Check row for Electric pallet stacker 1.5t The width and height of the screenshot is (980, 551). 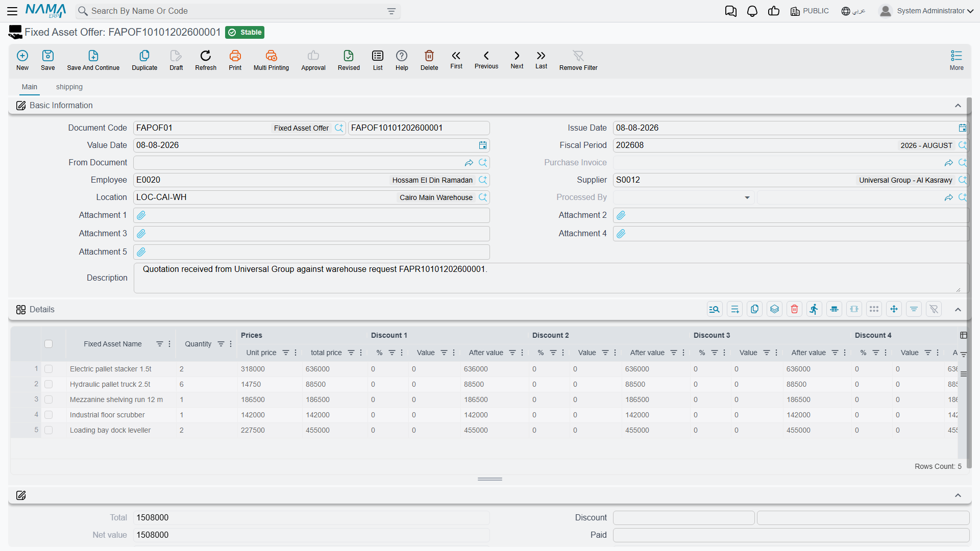48,369
